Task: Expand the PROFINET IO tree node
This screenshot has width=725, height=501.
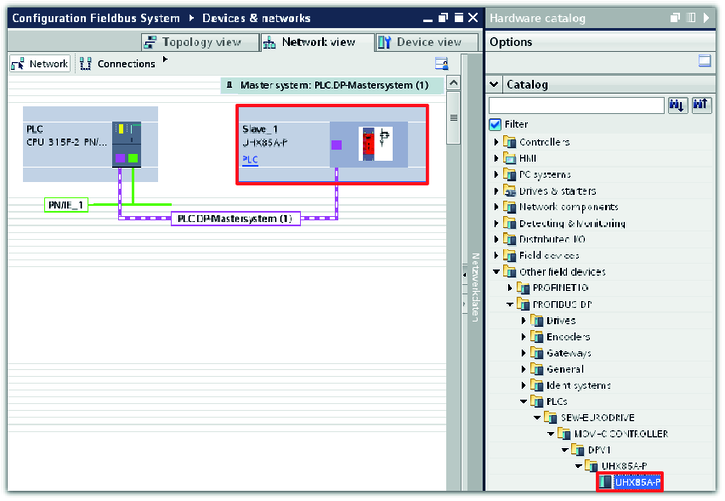Action: pos(509,288)
